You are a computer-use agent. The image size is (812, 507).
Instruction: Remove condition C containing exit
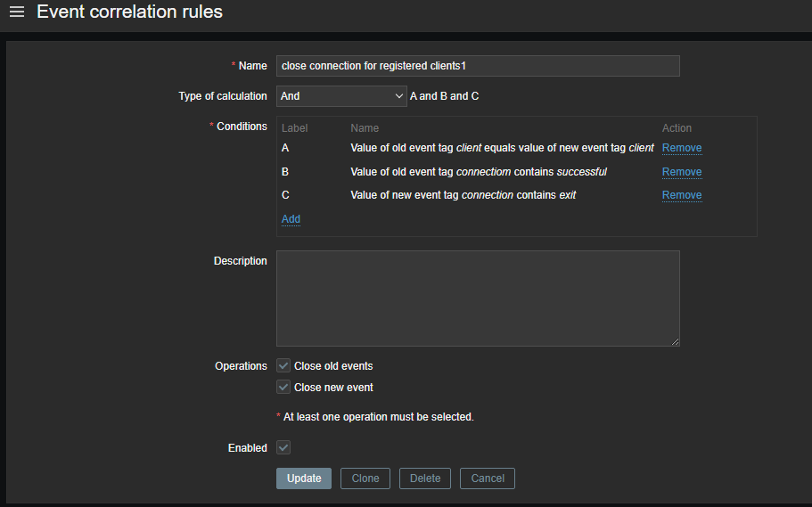click(x=682, y=195)
